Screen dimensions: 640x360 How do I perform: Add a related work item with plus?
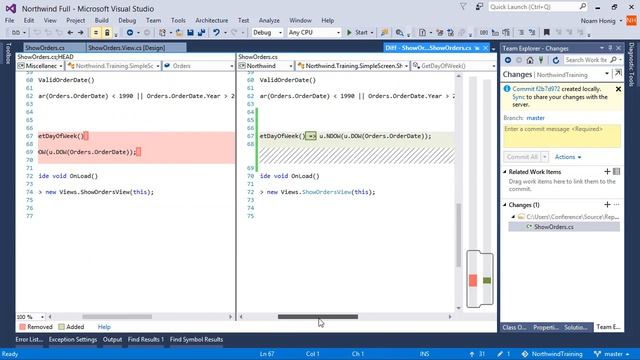pyautogui.click(x=607, y=171)
